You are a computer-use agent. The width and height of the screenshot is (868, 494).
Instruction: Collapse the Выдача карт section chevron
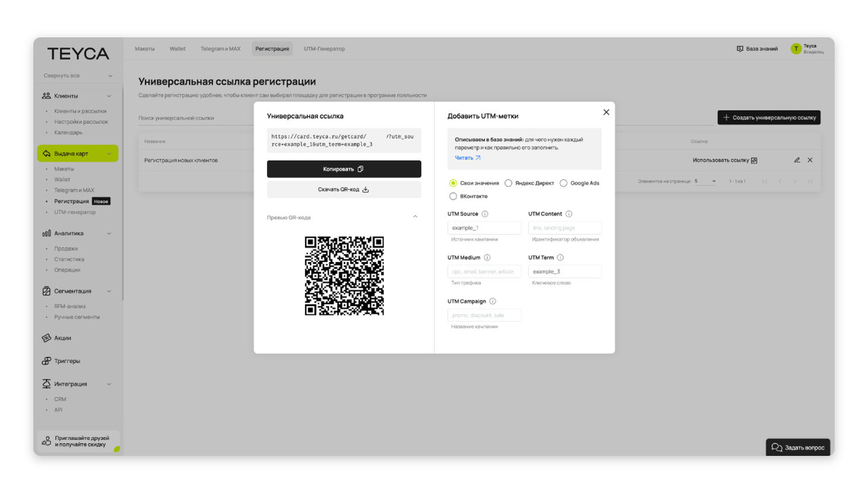(109, 153)
